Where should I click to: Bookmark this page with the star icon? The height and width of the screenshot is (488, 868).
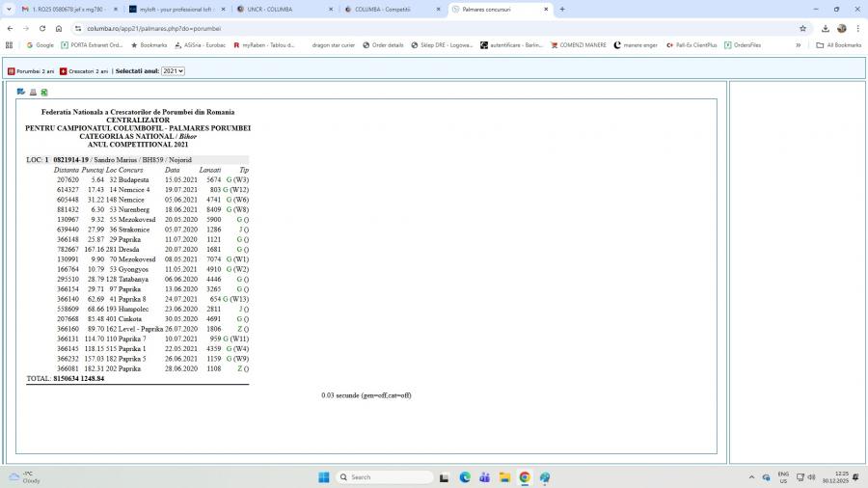pos(801,29)
